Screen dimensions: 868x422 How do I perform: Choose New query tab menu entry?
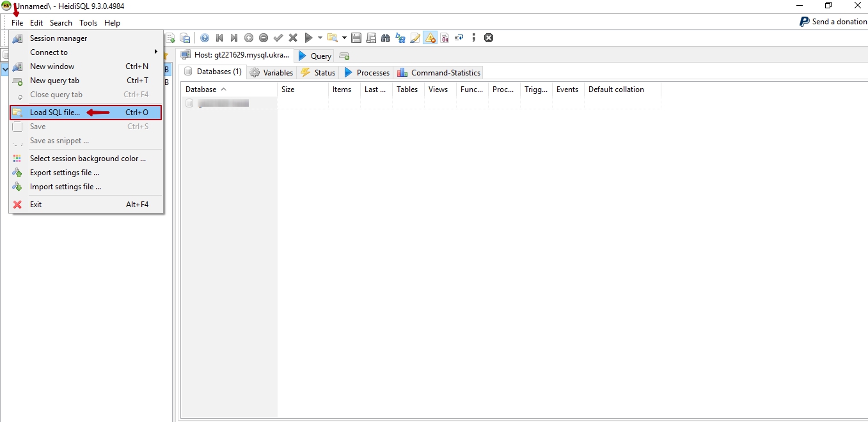[86, 81]
